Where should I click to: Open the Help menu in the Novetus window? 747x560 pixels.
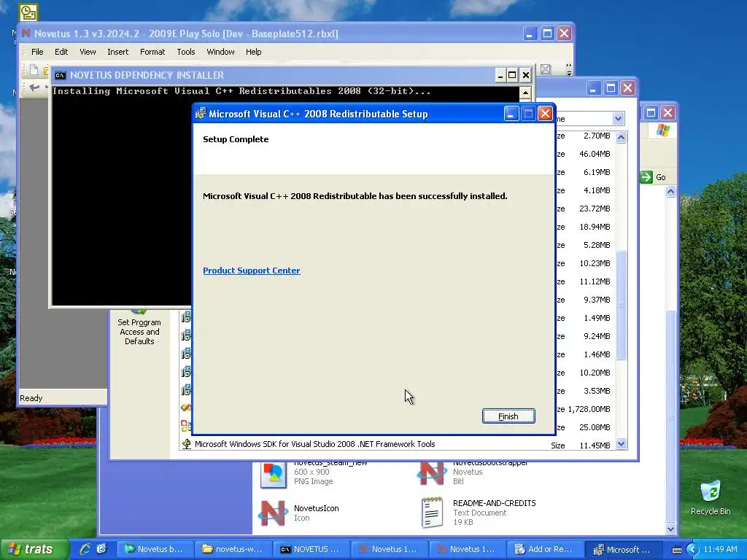253,52
